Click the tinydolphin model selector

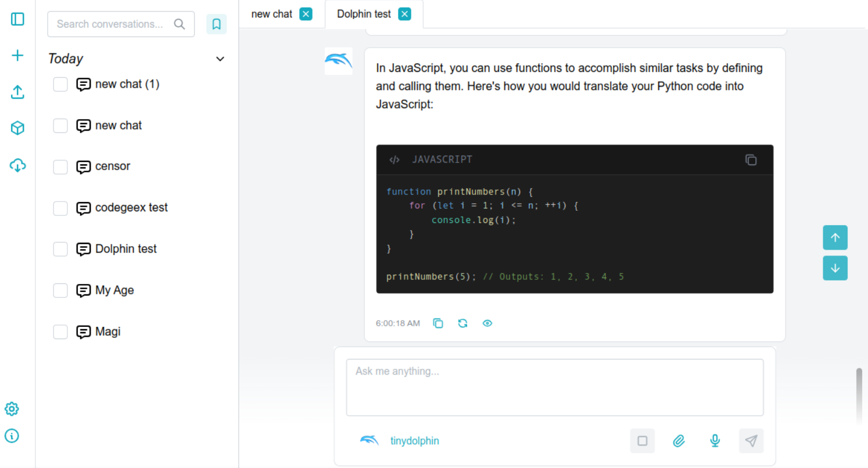(x=415, y=441)
